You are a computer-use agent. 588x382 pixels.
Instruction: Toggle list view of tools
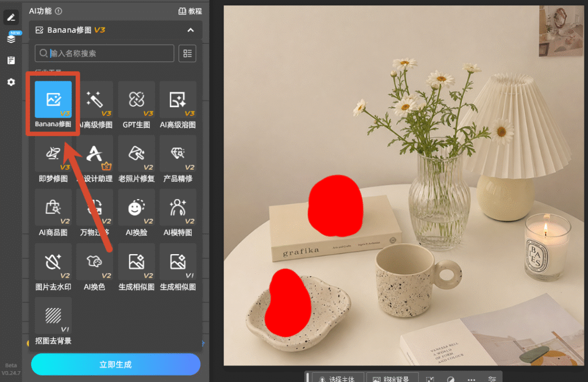click(x=188, y=53)
